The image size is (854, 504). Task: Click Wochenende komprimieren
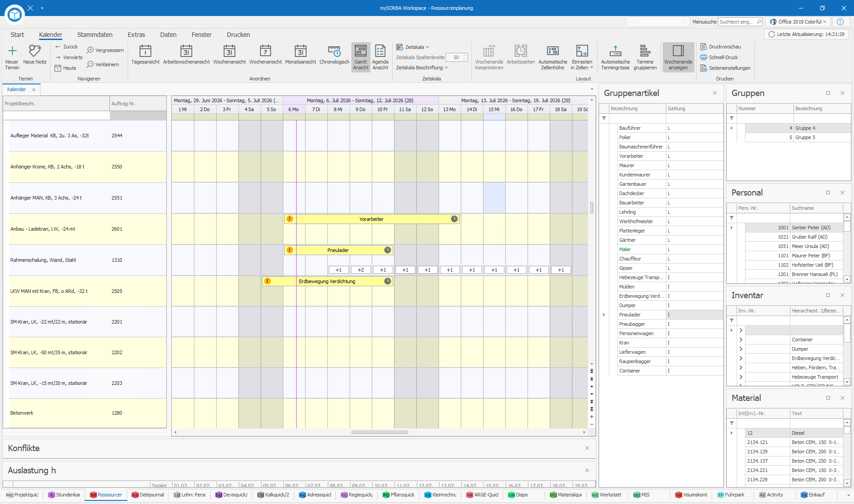[x=489, y=57]
